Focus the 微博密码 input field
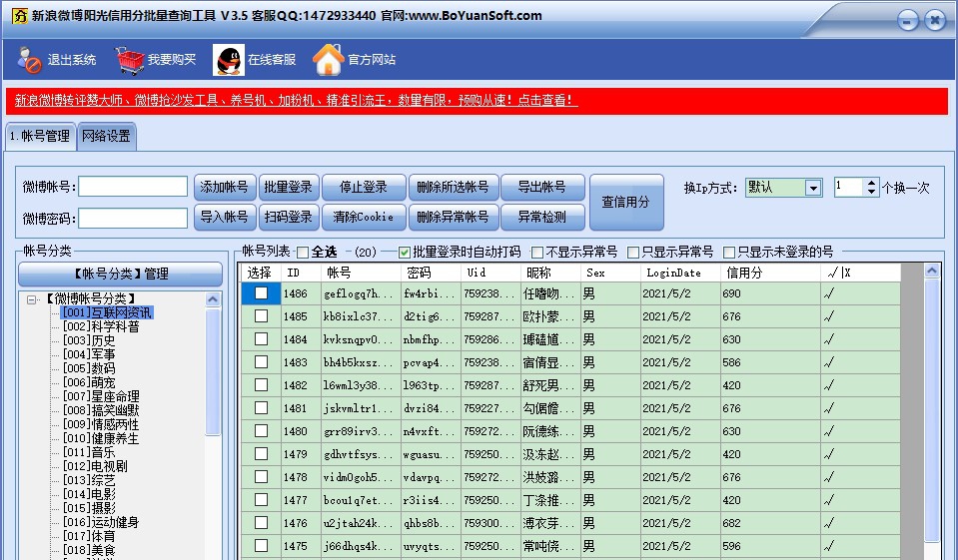Viewport: 958px width, 560px height. click(x=133, y=218)
